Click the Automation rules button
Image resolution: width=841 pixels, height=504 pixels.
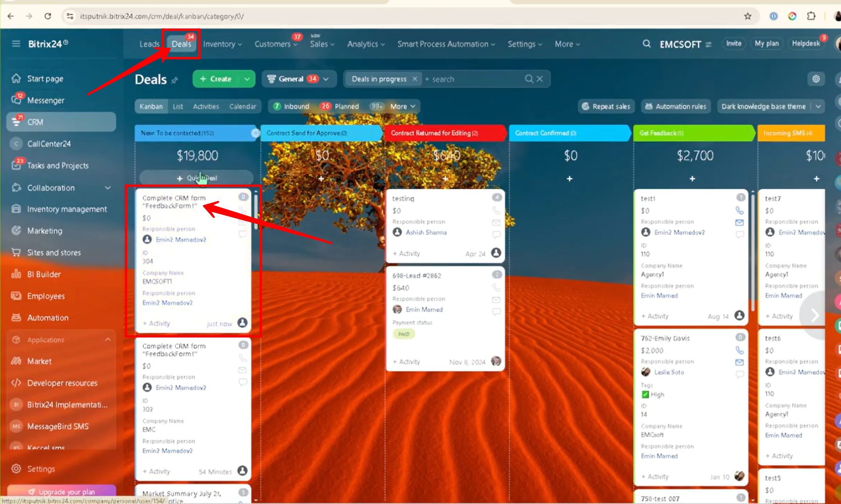pyautogui.click(x=676, y=106)
